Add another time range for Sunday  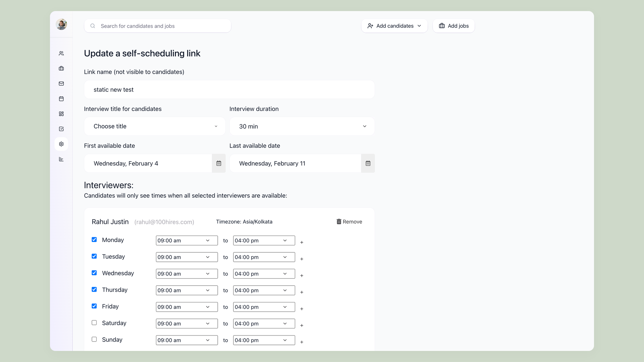pos(302,342)
